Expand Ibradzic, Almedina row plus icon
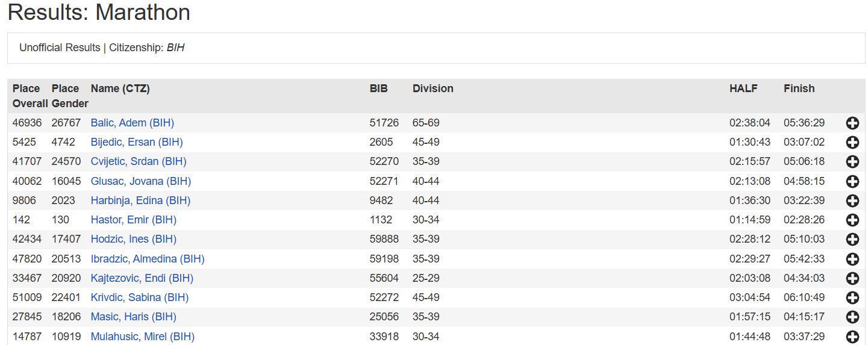The height and width of the screenshot is (345, 868). 852,259
